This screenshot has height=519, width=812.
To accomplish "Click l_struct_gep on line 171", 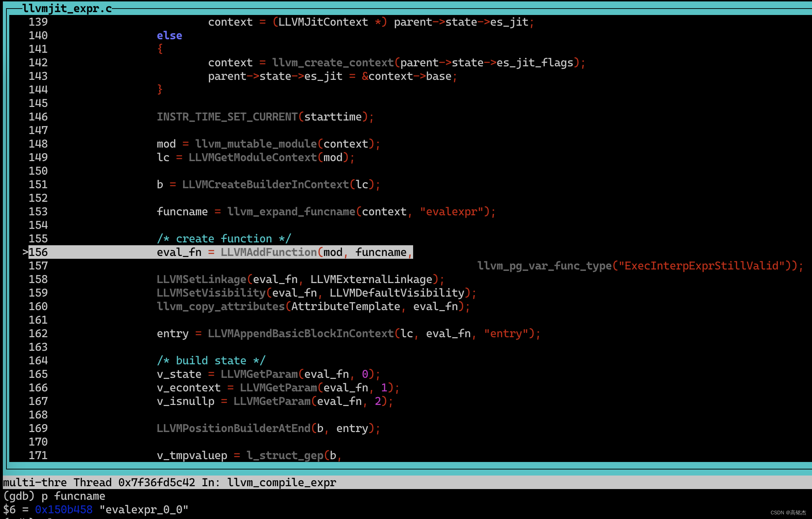I will pyautogui.click(x=285, y=456).
